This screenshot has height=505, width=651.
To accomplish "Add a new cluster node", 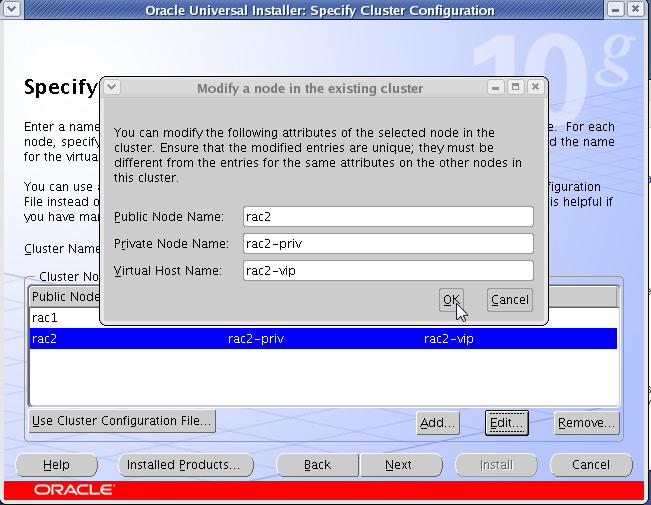I will click(438, 423).
